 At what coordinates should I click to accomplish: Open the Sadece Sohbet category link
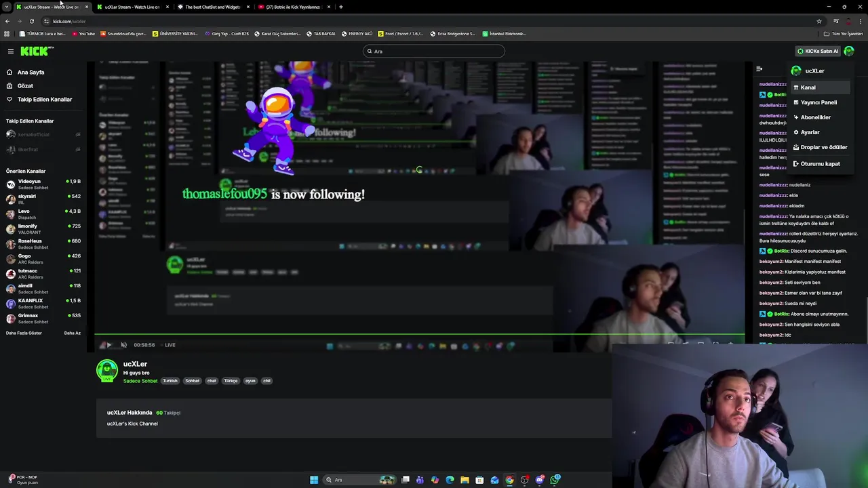(x=140, y=381)
